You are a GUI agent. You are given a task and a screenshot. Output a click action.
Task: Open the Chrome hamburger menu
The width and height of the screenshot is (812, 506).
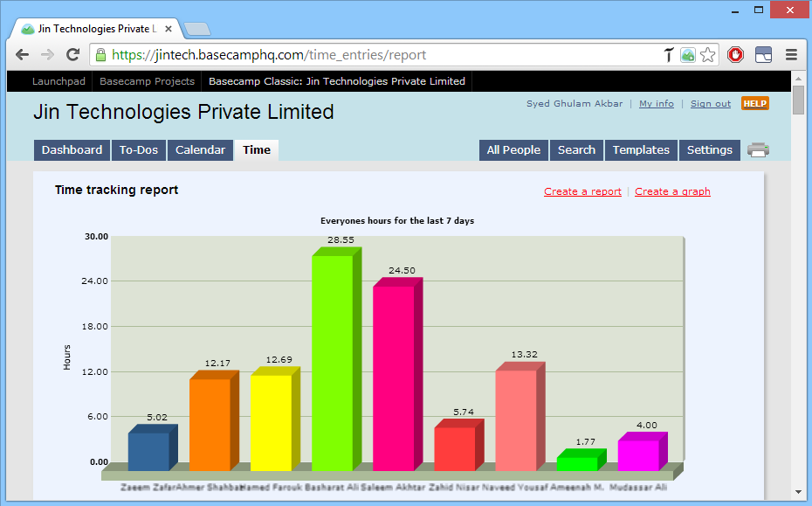tap(791, 55)
